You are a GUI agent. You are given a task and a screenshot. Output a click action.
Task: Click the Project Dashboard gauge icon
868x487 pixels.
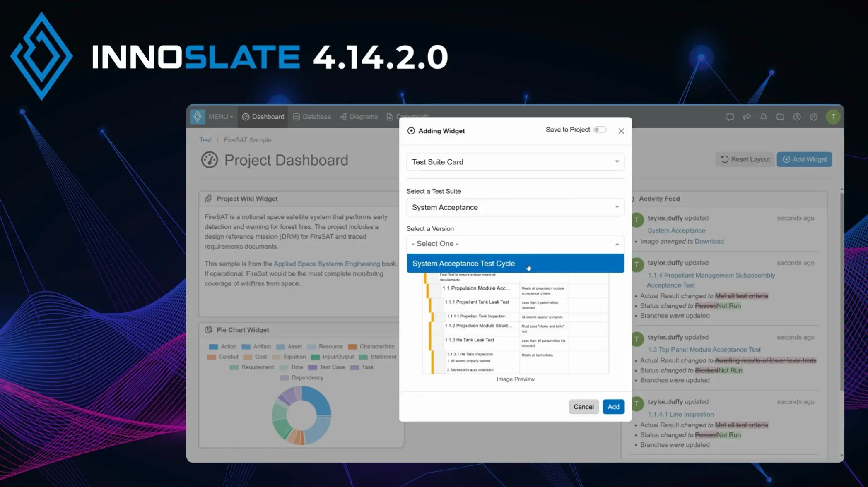(x=210, y=160)
